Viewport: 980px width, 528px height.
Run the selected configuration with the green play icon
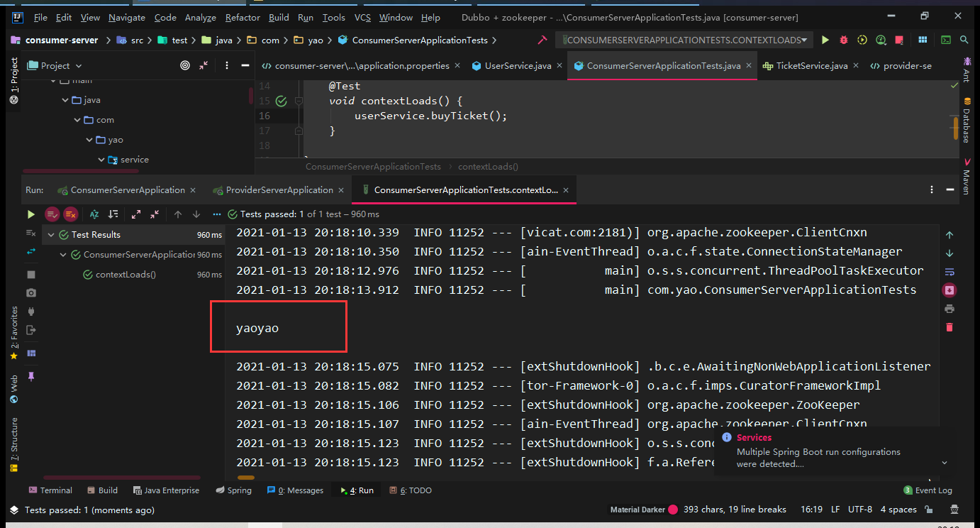click(825, 40)
